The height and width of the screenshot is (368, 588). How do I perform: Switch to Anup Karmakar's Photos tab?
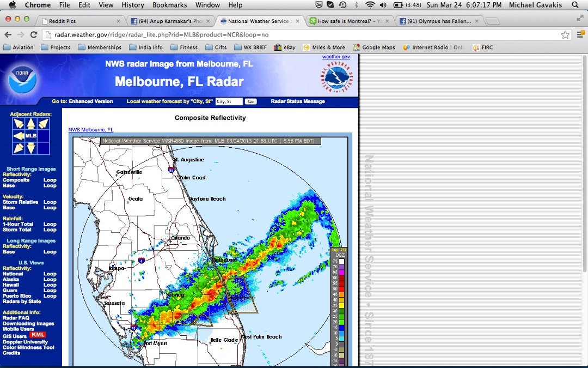170,21
